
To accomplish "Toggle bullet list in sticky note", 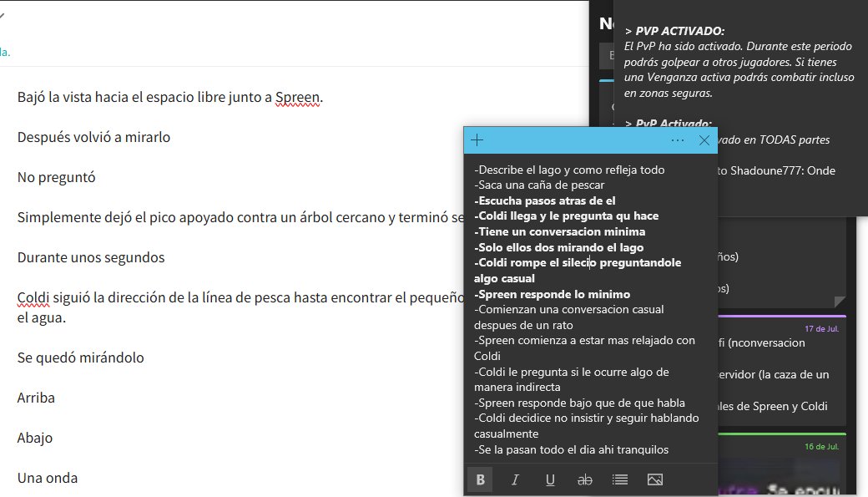I will click(619, 479).
